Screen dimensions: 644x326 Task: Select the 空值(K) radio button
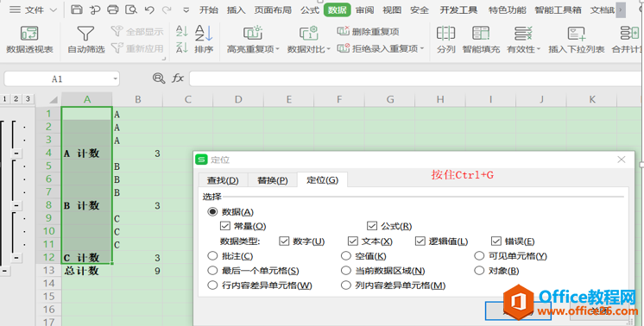pyautogui.click(x=346, y=256)
